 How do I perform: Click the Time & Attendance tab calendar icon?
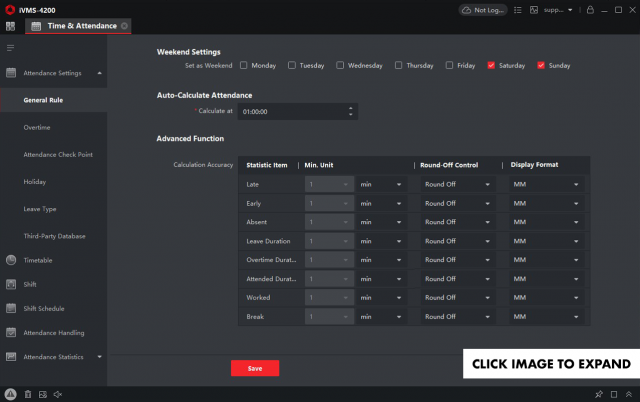(x=36, y=26)
